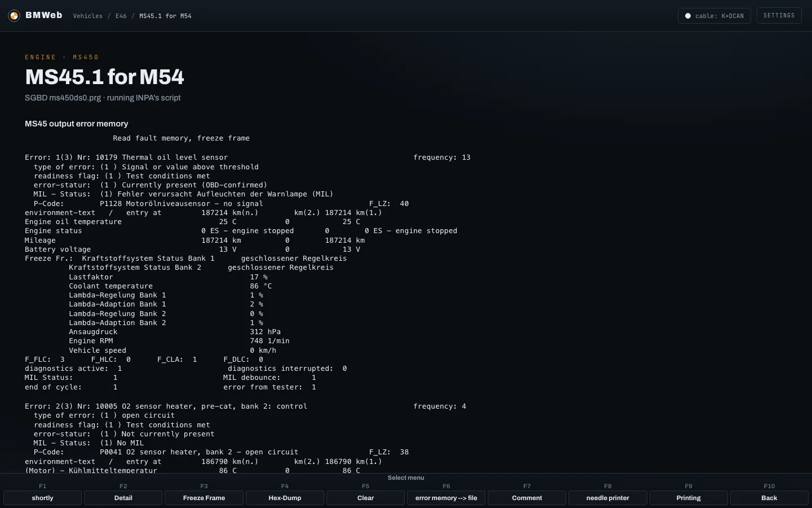The width and height of the screenshot is (812, 508).
Task: Choose the shortly F1 function button
Action: 43,498
